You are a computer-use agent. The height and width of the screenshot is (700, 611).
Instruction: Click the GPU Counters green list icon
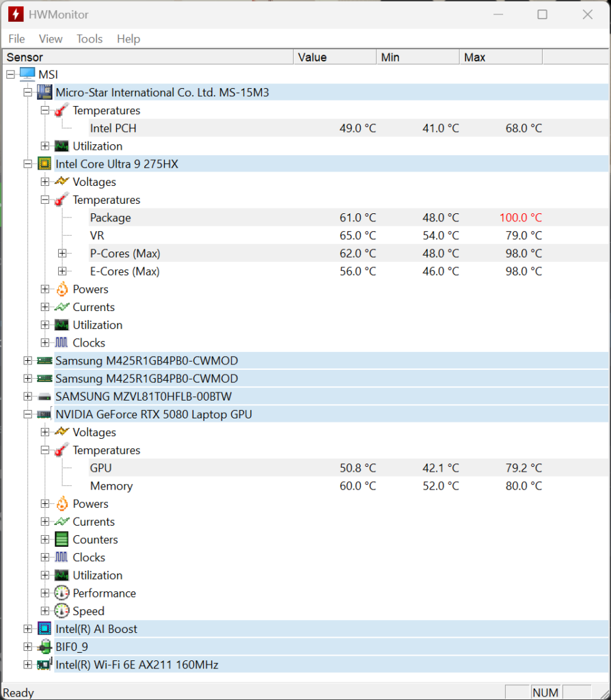tap(62, 539)
